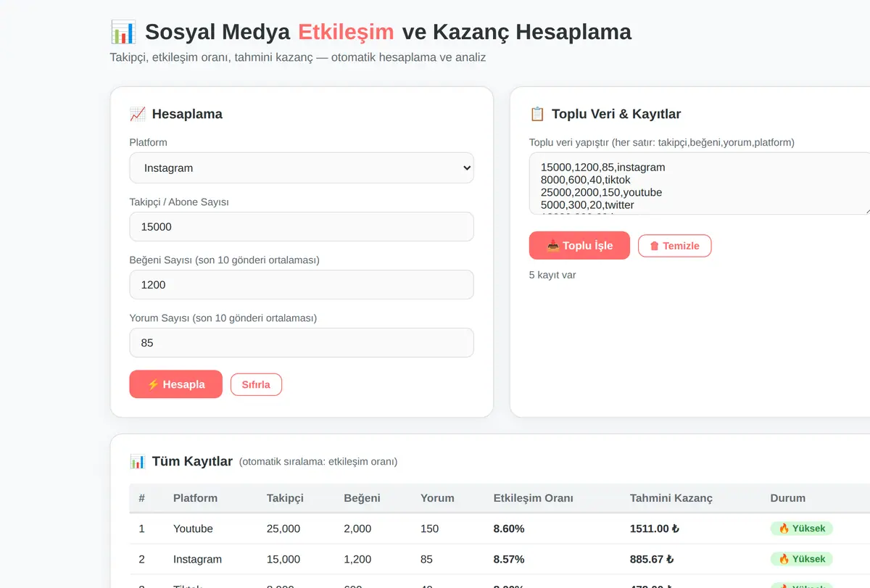Click the Sıfırla button
870x588 pixels.
point(256,384)
